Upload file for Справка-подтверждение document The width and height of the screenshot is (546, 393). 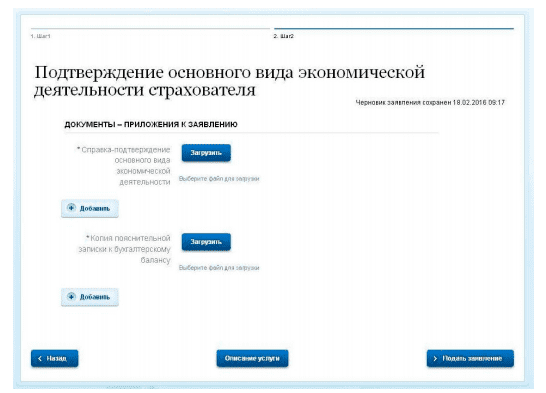tap(206, 153)
